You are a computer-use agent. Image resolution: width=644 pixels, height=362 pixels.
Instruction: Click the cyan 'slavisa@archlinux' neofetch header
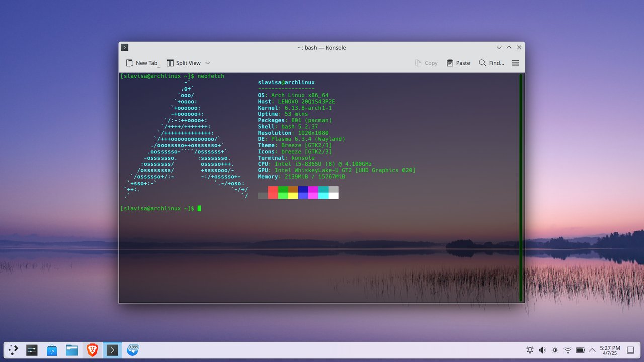[x=286, y=82]
